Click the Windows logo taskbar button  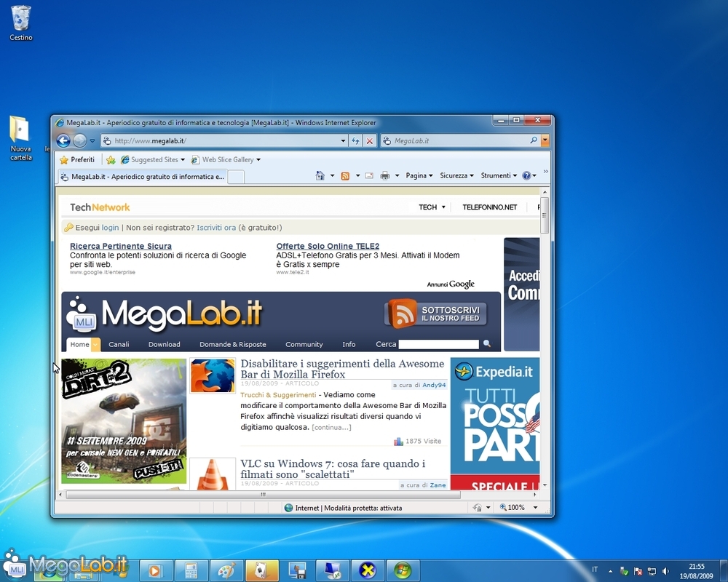click(403, 570)
